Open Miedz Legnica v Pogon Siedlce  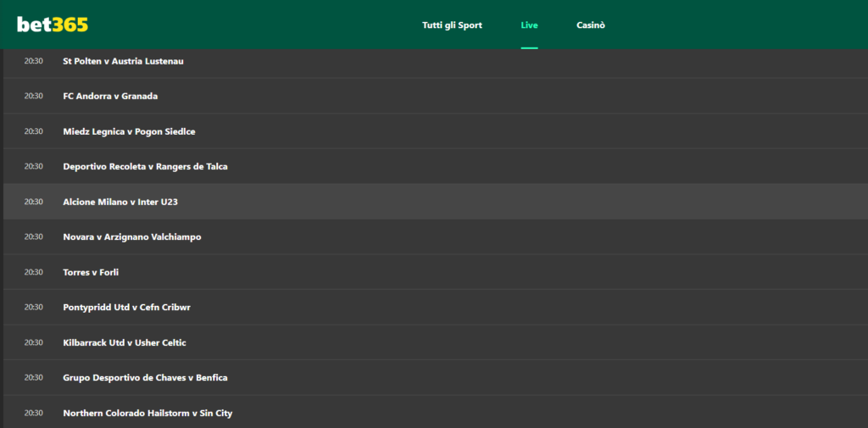click(129, 131)
